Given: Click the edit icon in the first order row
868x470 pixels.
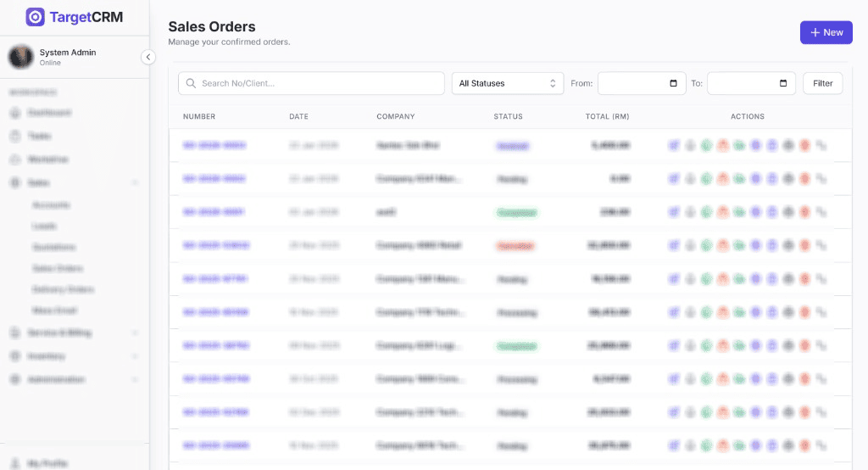Looking at the screenshot, I should 673,146.
